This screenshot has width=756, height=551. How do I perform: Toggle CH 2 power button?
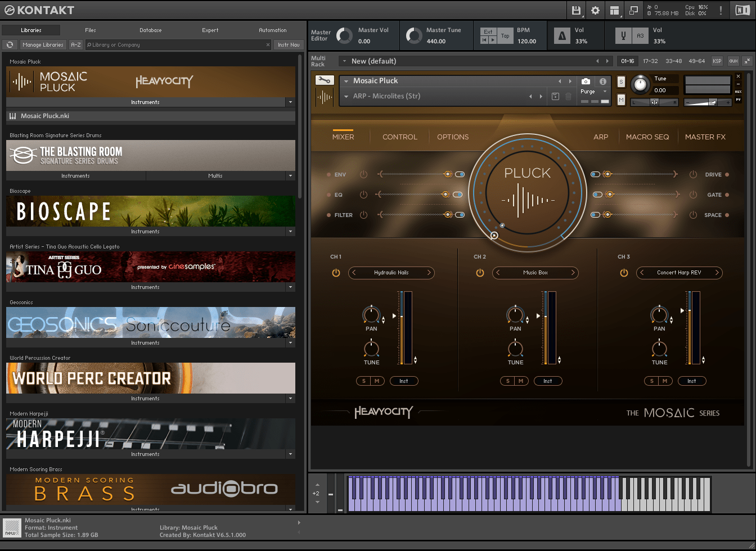coord(480,273)
